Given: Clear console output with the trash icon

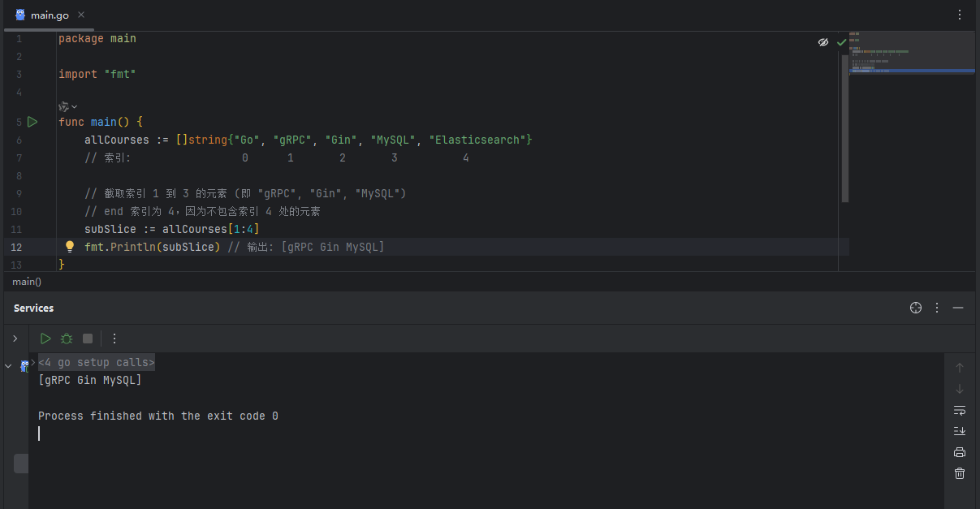Looking at the screenshot, I should coord(960,473).
